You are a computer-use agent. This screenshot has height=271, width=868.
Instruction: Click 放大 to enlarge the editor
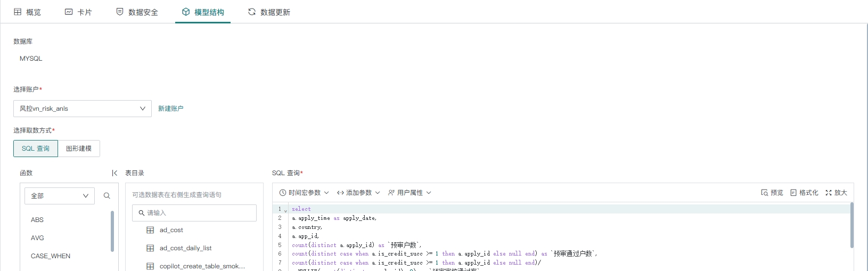tap(836, 193)
